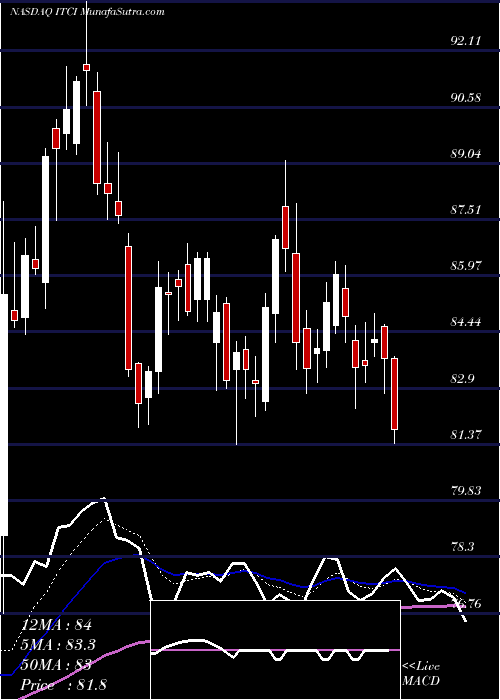This screenshot has width=500, height=700.
Task: Click the 76.76 price axis label
Action: (x=467, y=604)
